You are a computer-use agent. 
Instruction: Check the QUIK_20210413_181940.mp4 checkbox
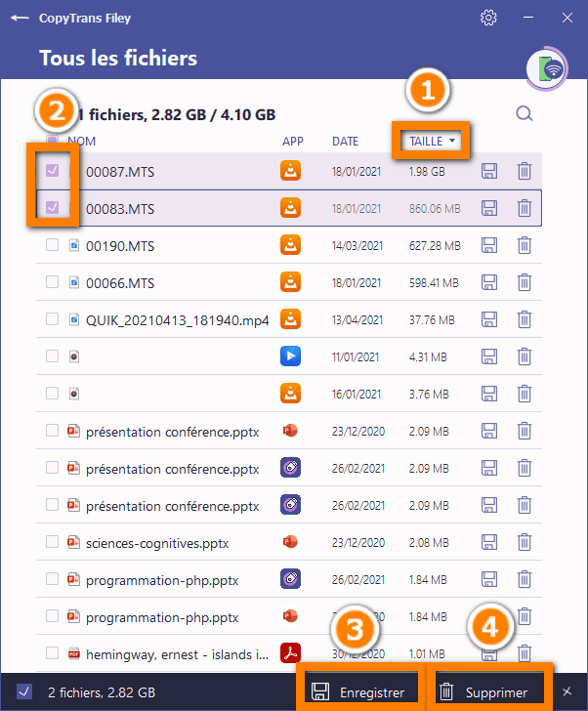pyautogui.click(x=52, y=319)
